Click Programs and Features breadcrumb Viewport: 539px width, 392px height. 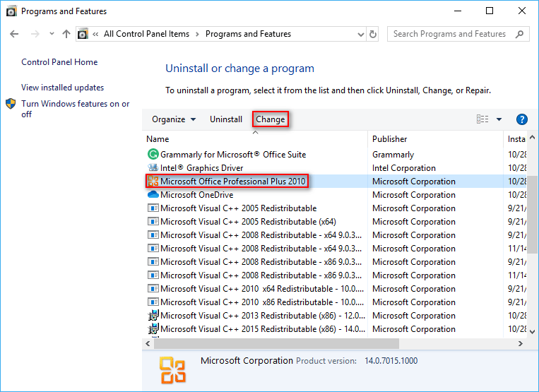pos(248,34)
